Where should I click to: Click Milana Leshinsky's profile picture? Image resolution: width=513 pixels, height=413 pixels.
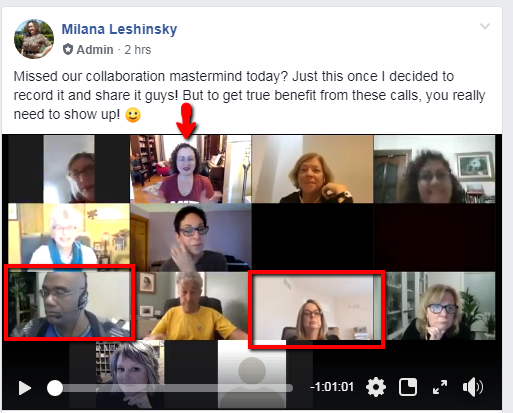(34, 39)
